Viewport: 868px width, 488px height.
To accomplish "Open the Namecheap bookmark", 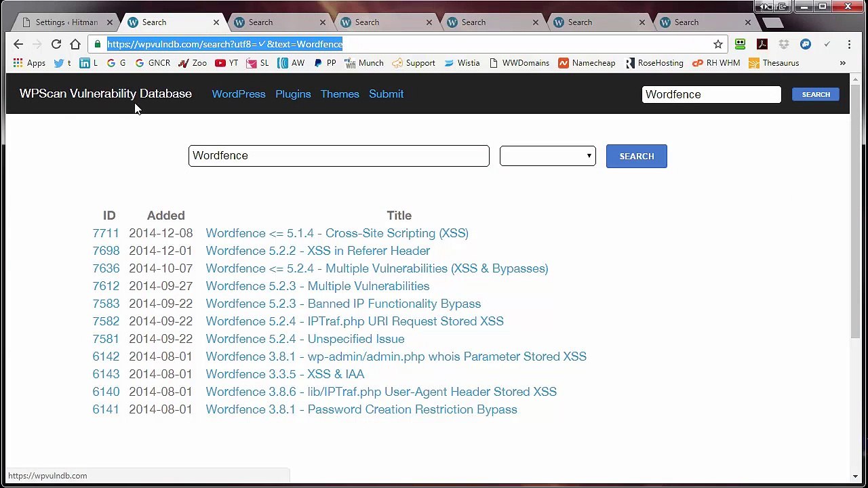I will 587,63.
